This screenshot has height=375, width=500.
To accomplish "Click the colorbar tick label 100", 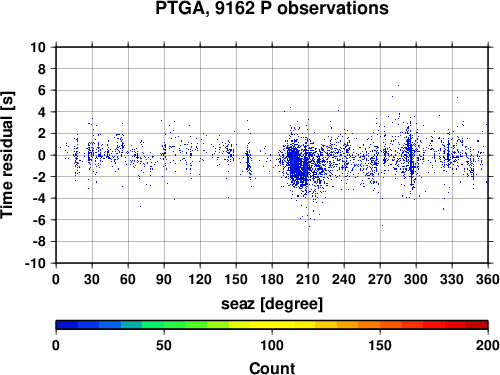I will click(272, 345).
